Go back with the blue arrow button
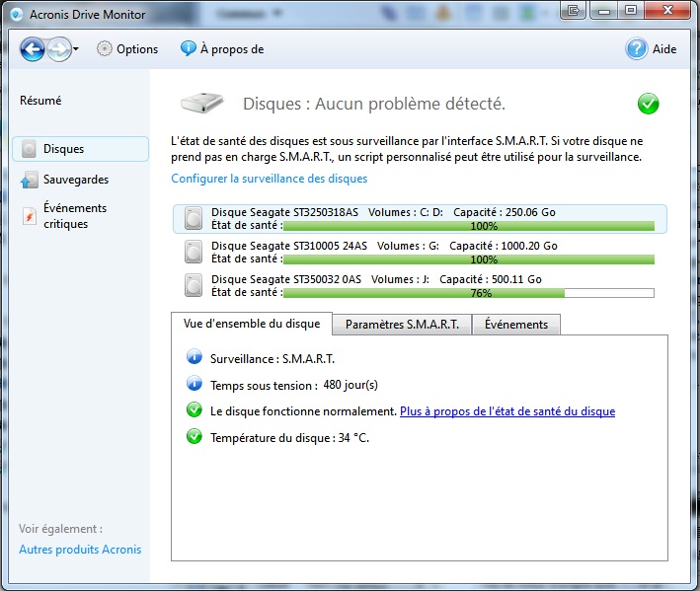Image resolution: width=700 pixels, height=591 pixels. (33, 49)
